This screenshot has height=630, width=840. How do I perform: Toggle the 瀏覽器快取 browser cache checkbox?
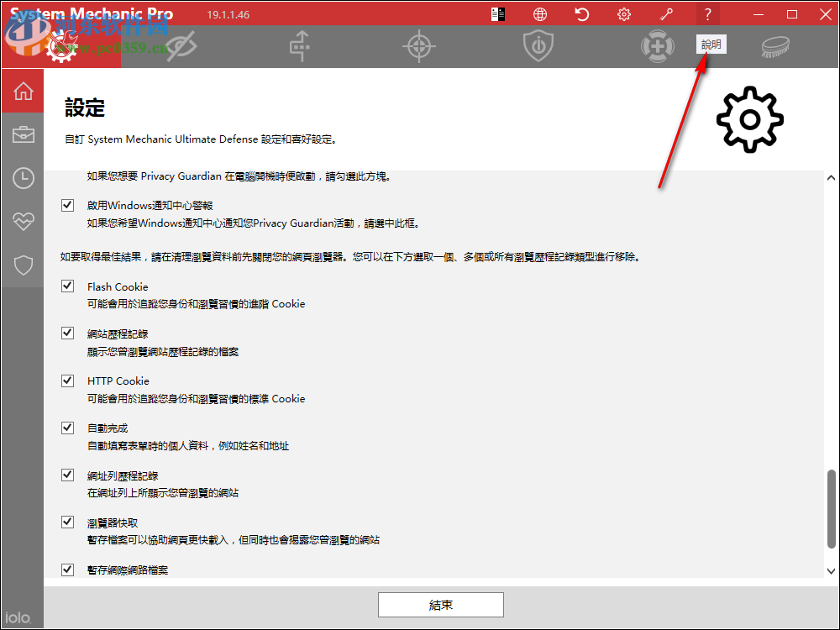[x=67, y=522]
